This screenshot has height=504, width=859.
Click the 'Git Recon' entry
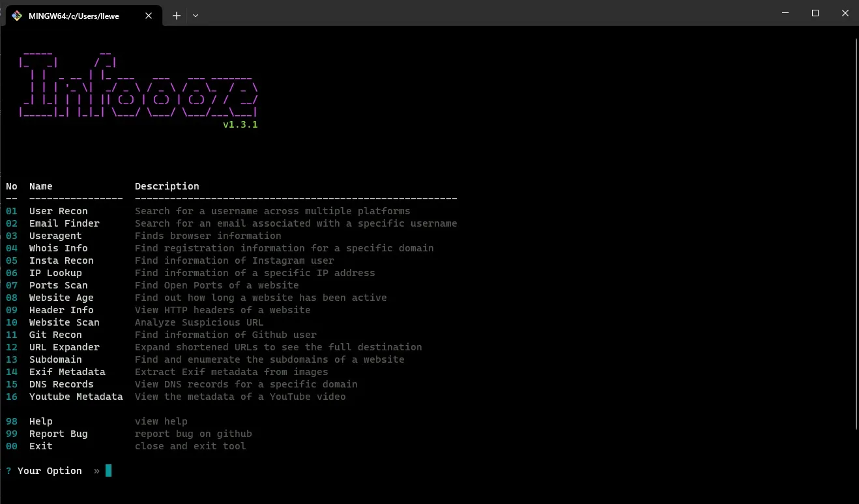tap(55, 335)
